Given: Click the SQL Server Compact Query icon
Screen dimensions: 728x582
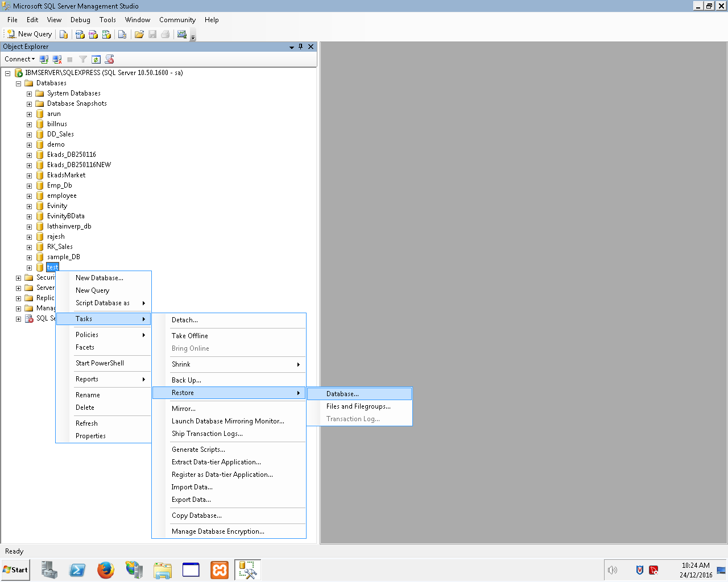Looking at the screenshot, I should pyautogui.click(x=122, y=34).
